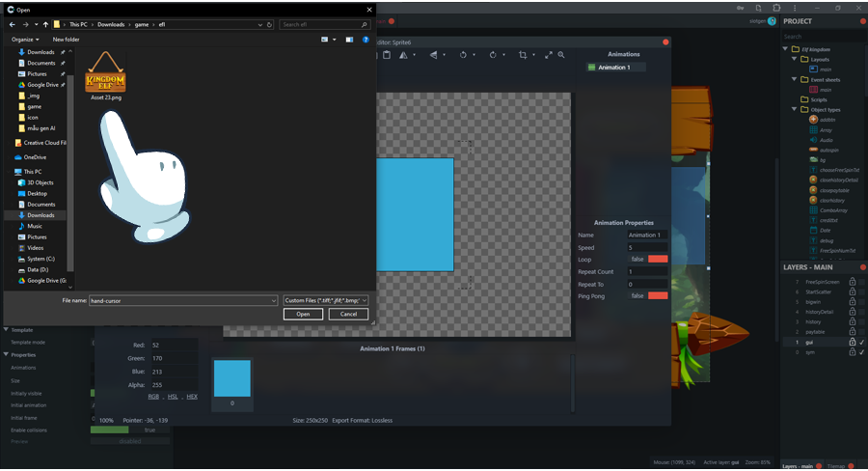Collapse the Elf kingdom project tree node
The height and width of the screenshot is (471, 868).
pos(785,49)
